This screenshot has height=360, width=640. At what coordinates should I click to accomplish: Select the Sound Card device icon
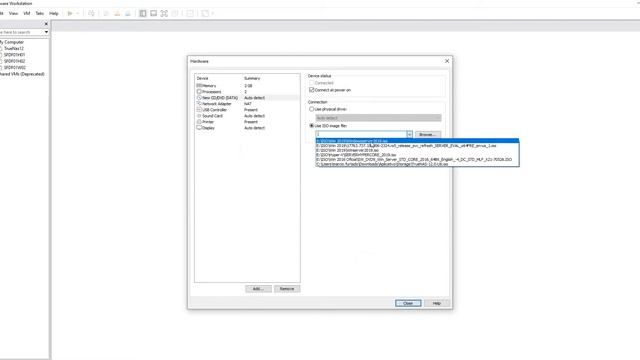point(199,116)
